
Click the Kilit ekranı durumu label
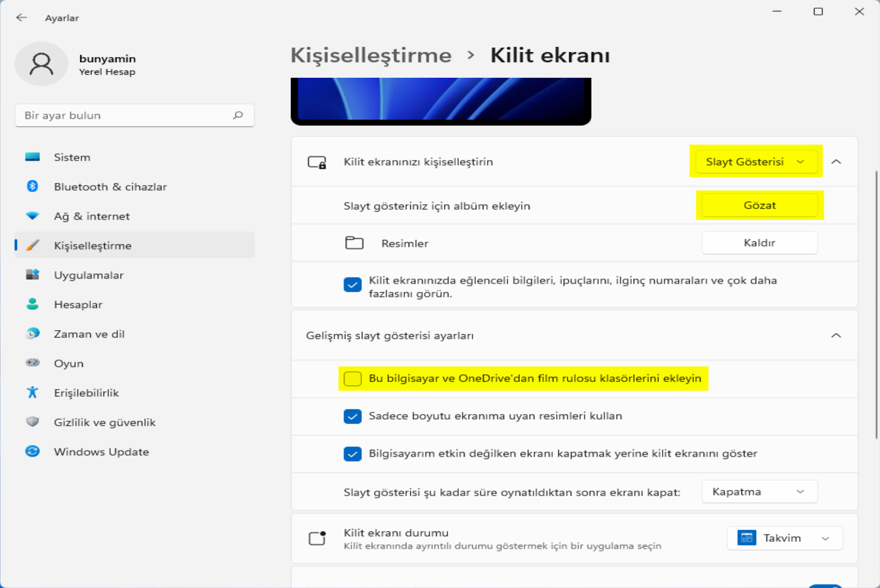(396, 532)
